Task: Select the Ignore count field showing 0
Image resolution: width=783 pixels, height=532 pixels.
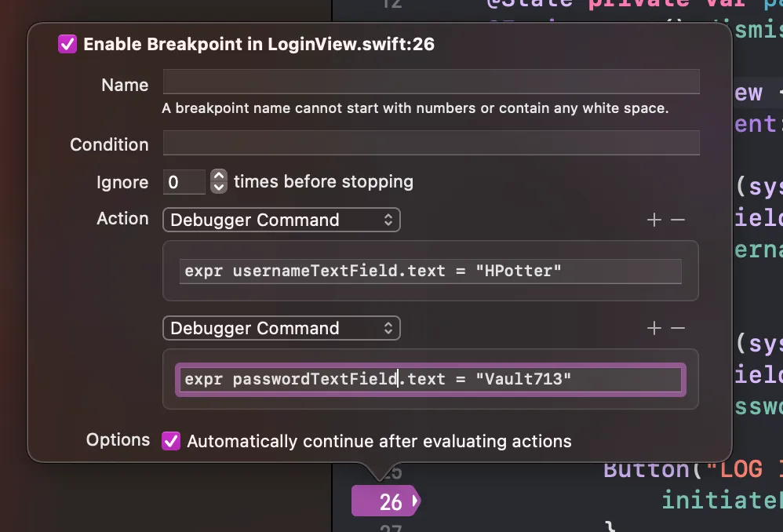Action: pyautogui.click(x=184, y=181)
